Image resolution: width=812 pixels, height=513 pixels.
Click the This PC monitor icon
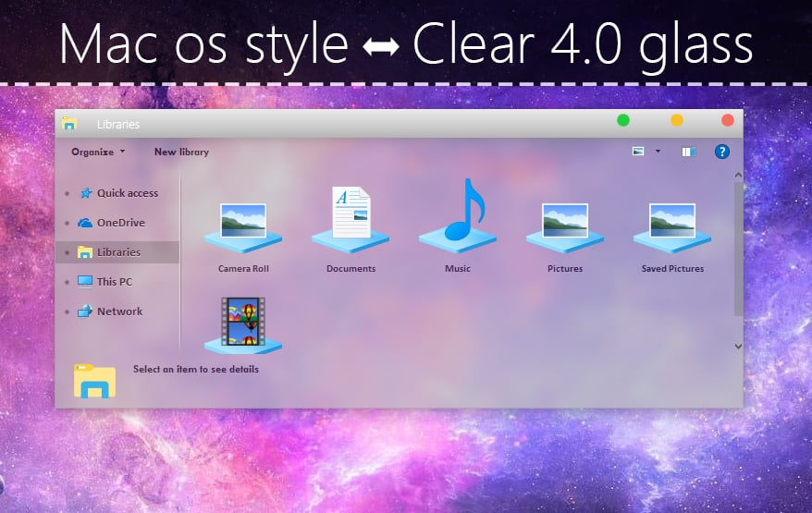point(85,282)
